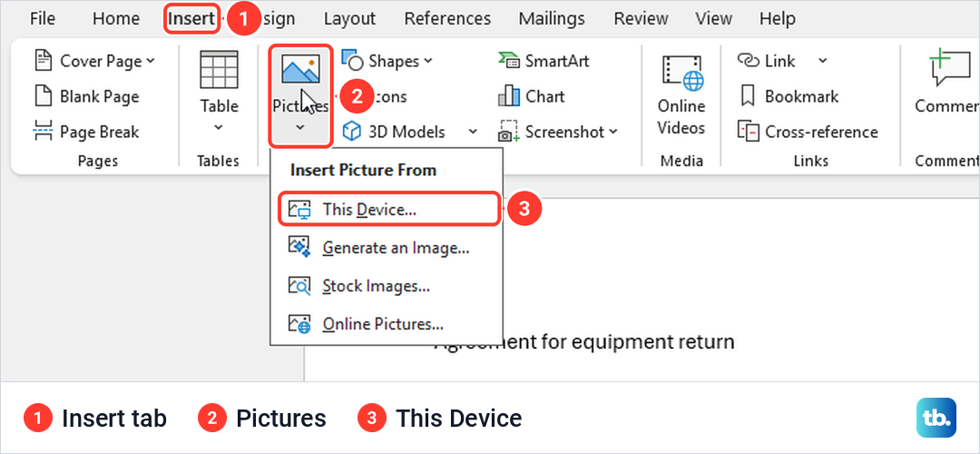This screenshot has height=454, width=980.
Task: Click the Comment speech bubble icon
Action: pos(950,69)
